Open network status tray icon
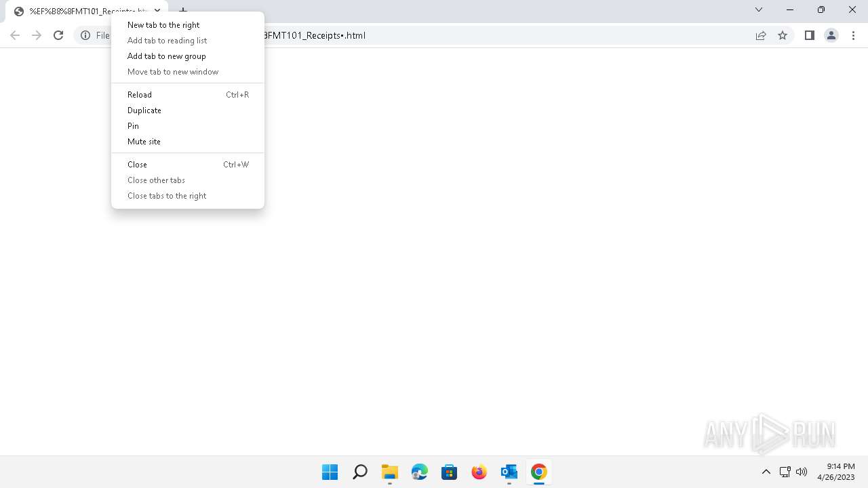 tap(785, 472)
